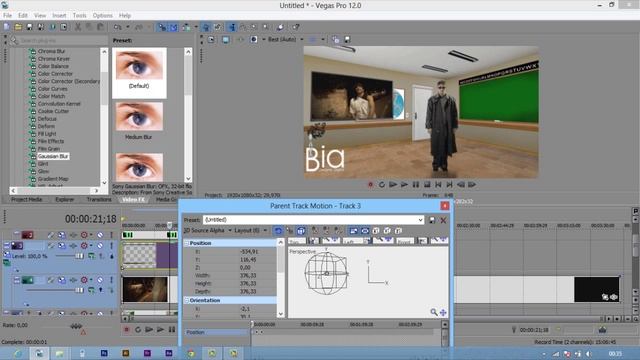Click magnifier zoom icon in Perspective view

pyautogui.click(x=434, y=312)
